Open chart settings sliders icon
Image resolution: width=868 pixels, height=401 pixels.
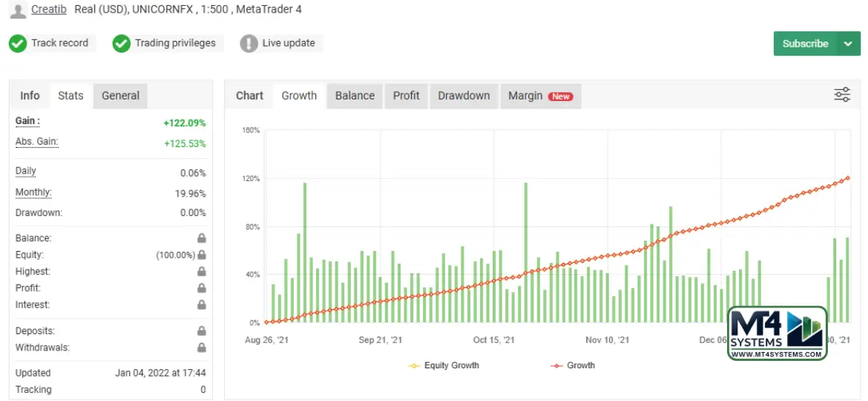842,95
